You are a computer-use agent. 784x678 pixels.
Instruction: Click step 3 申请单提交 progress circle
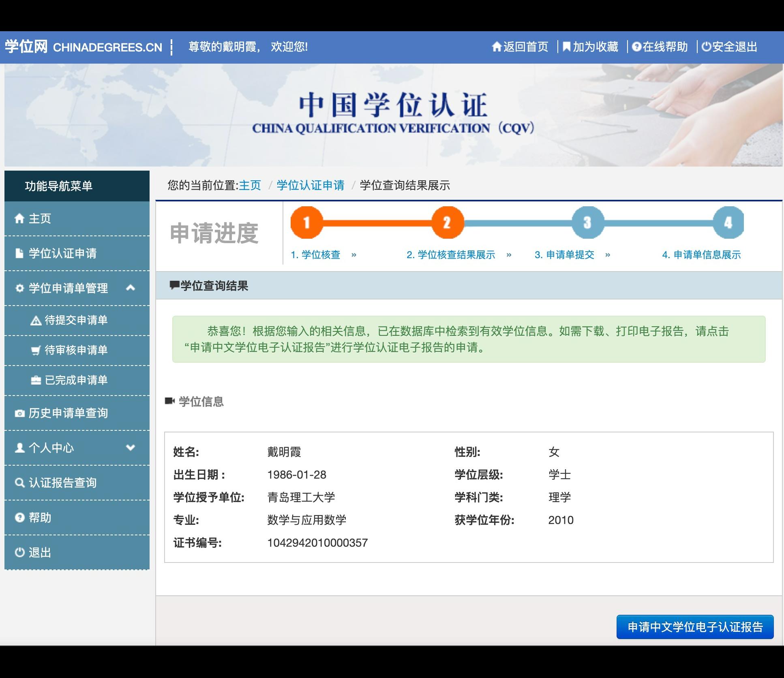(587, 222)
